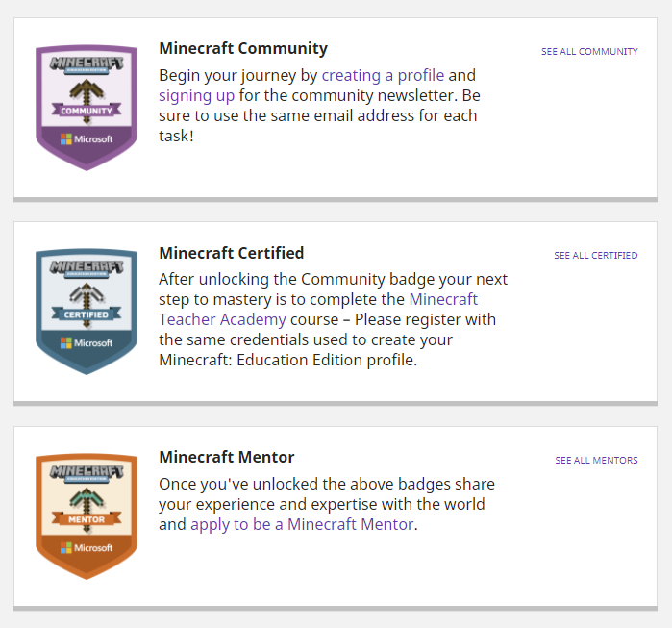Click the blue Minecraft Certified badge
The image size is (672, 628).
pyautogui.click(x=87, y=311)
